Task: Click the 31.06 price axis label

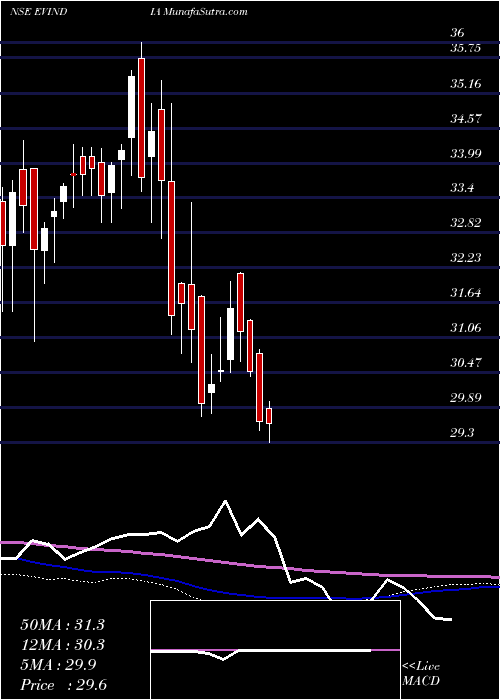Action: click(466, 328)
